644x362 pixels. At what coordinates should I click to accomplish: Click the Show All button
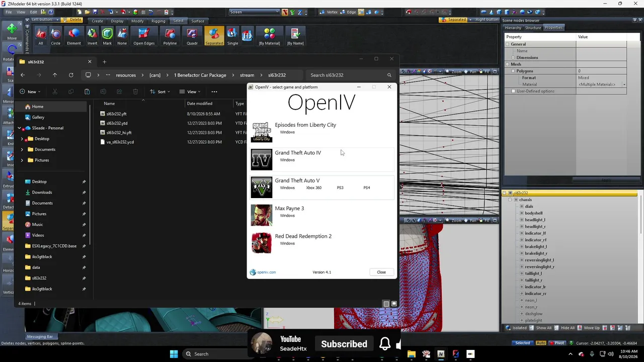click(x=541, y=328)
